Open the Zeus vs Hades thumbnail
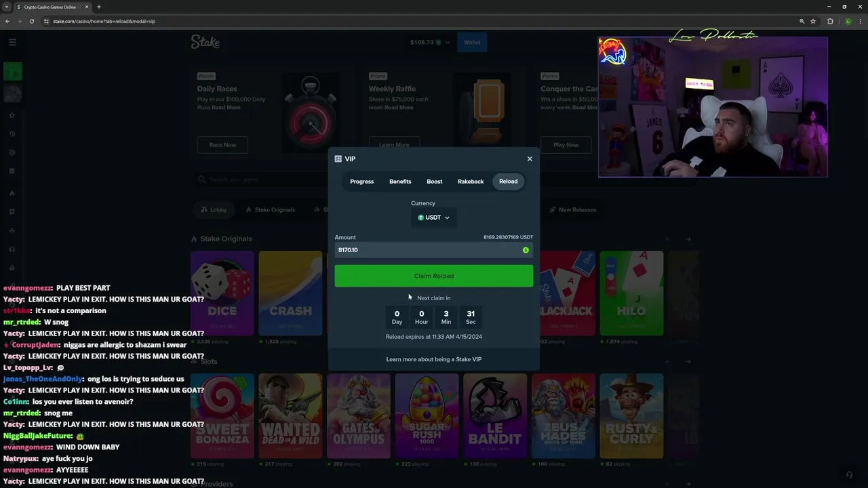Image resolution: width=868 pixels, height=488 pixels. 564,415
